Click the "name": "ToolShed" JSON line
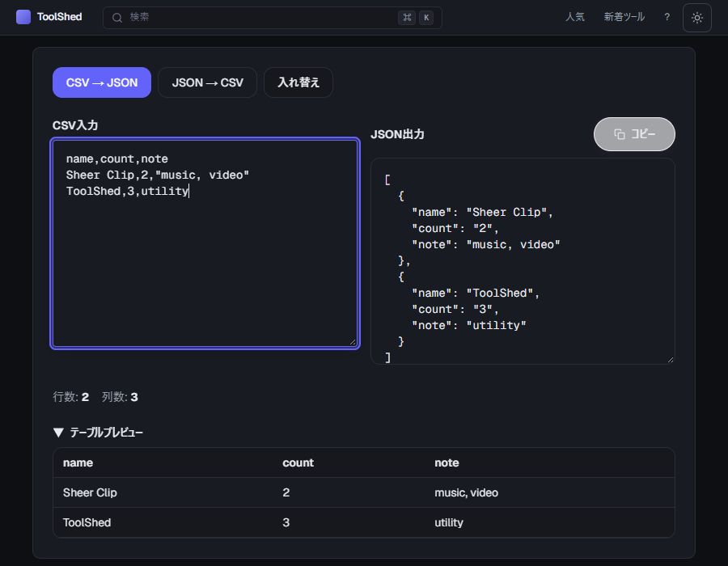 [476, 294]
